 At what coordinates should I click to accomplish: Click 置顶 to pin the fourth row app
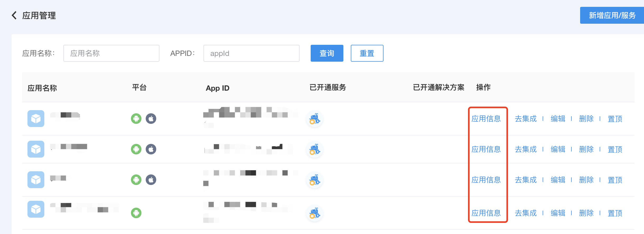tap(615, 213)
